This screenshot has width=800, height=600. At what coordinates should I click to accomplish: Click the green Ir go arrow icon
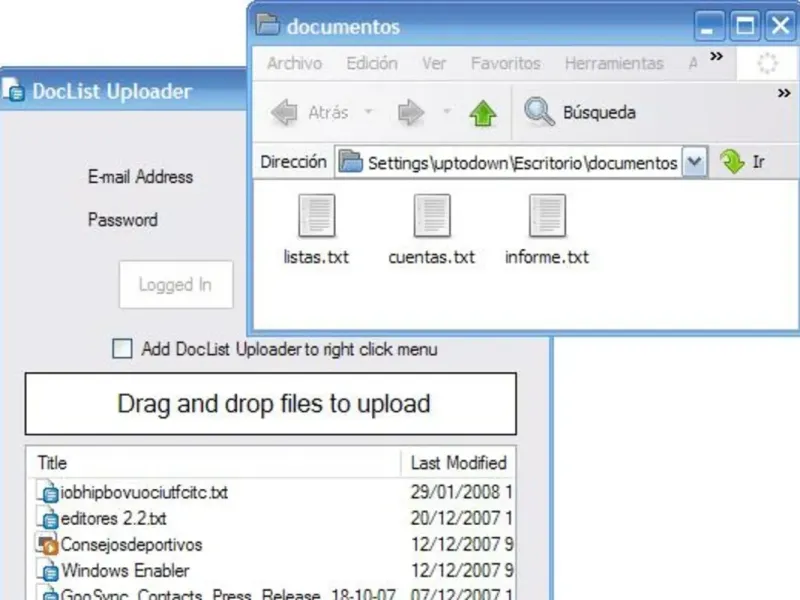click(732, 162)
